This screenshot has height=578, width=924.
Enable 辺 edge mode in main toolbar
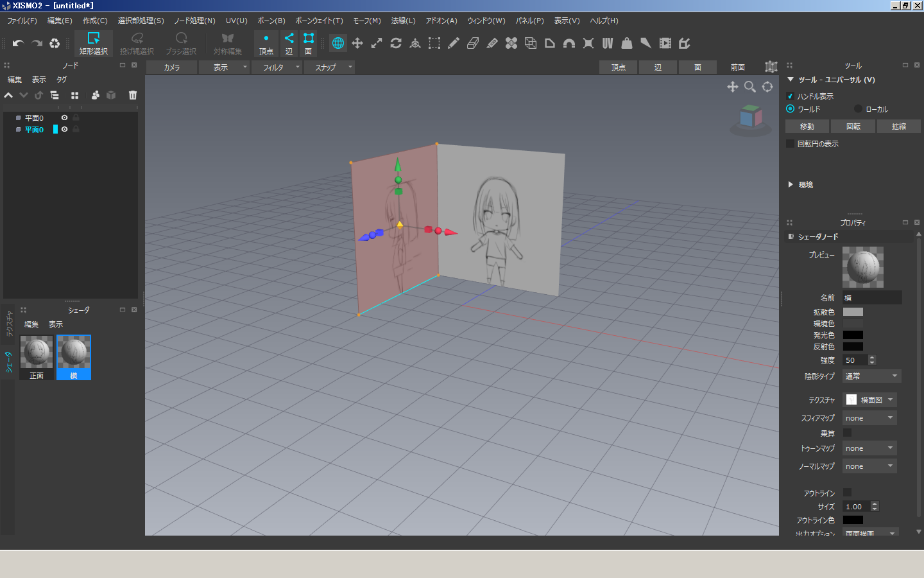coord(289,43)
